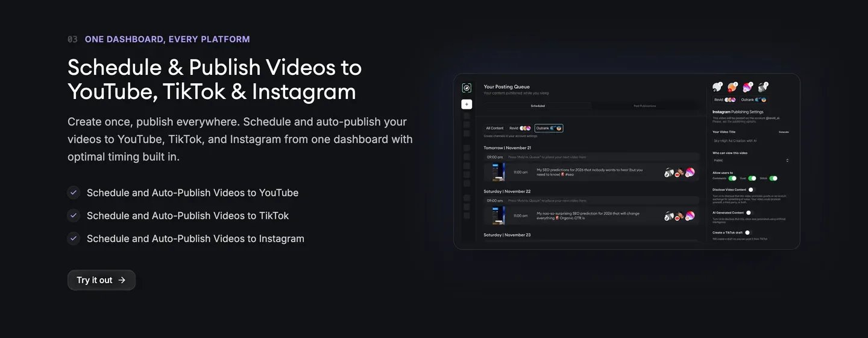Click the Try it out button

101,280
